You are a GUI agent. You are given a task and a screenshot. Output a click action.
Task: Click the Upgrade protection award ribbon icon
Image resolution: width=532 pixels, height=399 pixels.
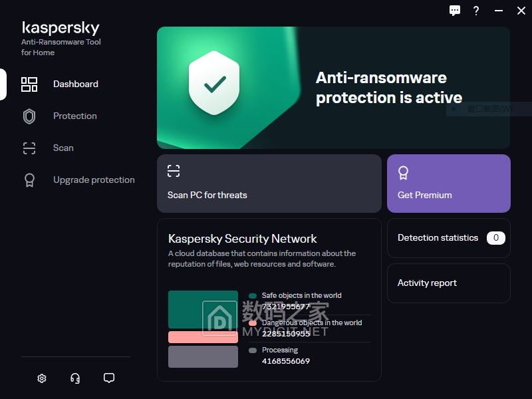coord(29,180)
